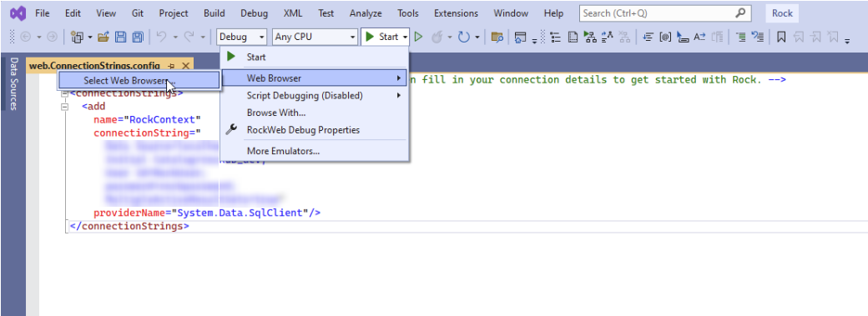Open the View menu
The height and width of the screenshot is (316, 868).
pyautogui.click(x=106, y=13)
